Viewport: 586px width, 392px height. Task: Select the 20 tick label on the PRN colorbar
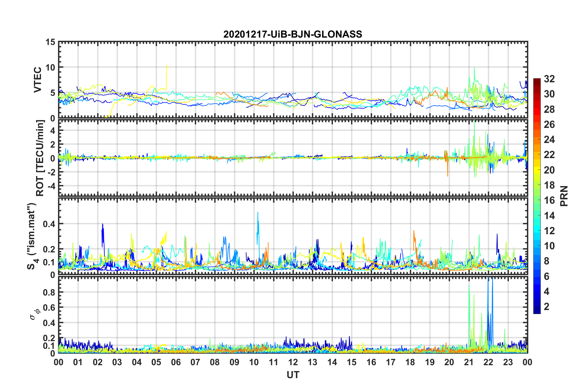click(549, 170)
